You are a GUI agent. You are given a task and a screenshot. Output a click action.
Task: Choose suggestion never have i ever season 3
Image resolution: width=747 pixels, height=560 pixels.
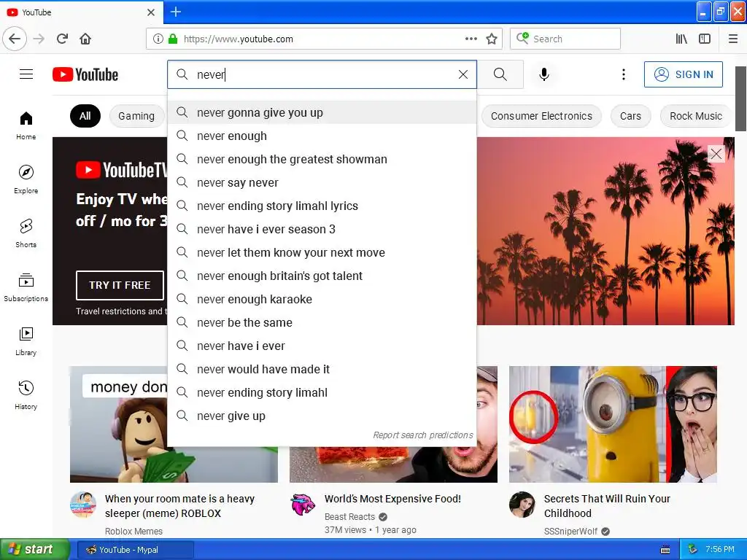tap(322, 229)
